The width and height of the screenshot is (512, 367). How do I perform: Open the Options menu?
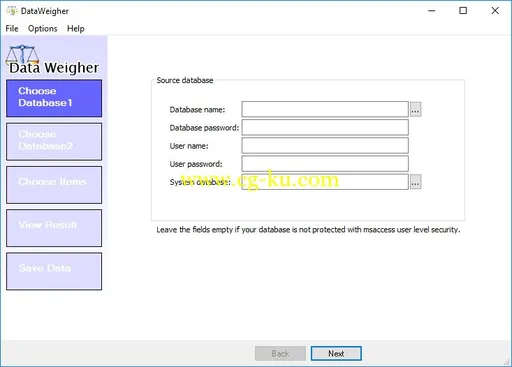(x=42, y=29)
